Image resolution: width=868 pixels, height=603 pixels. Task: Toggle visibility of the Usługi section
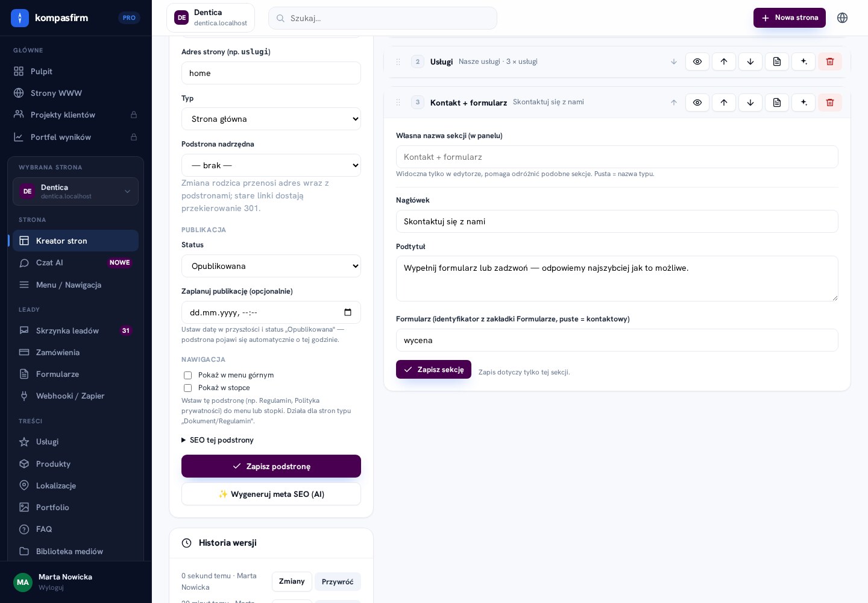[697, 62]
